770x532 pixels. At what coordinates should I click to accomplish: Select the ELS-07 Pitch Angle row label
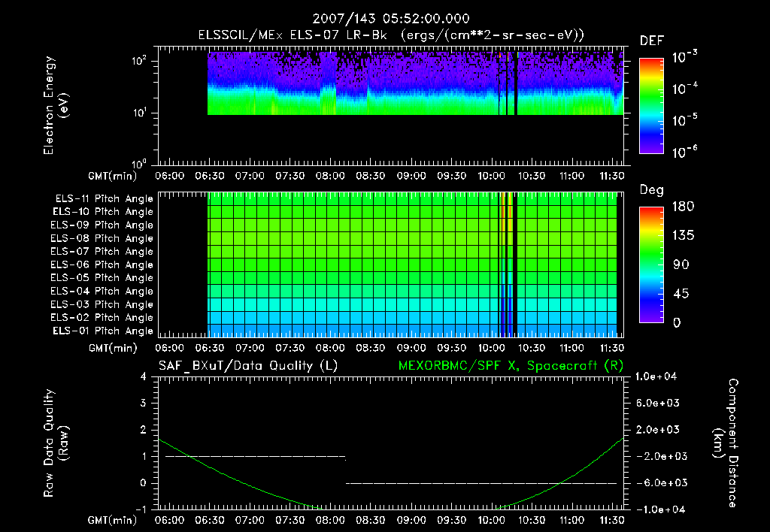coord(102,251)
